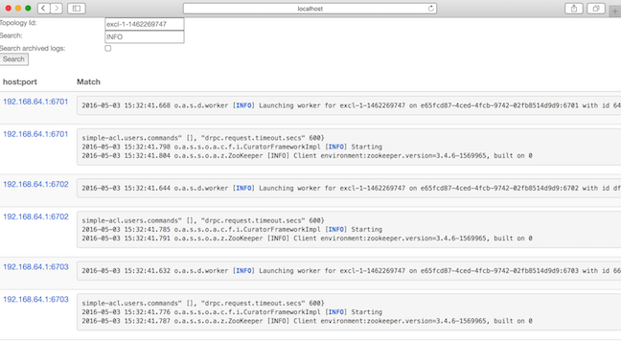
Task: Enable Search archived logs checkbox
Action: point(107,48)
